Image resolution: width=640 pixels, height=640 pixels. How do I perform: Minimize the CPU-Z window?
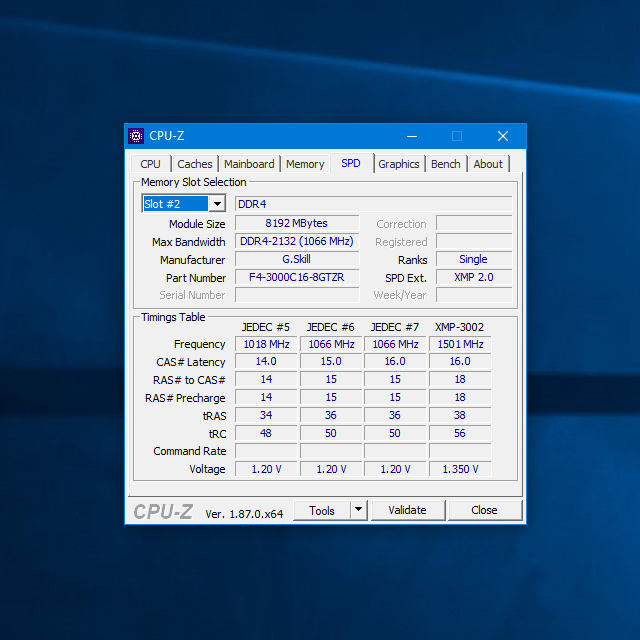click(412, 136)
